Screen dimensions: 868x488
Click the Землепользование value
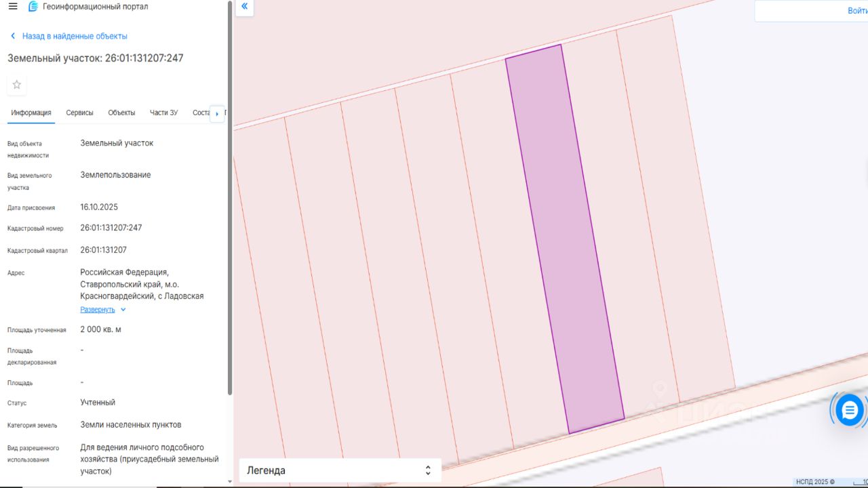click(116, 175)
